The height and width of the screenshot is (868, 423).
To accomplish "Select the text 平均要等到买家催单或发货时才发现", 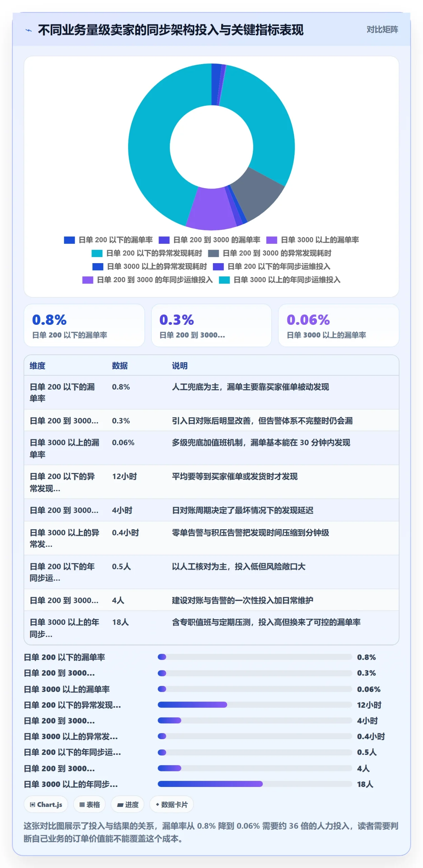I will point(235,477).
